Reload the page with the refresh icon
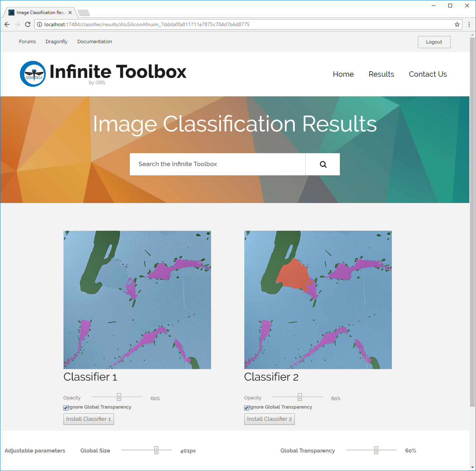Viewport: 476px width, 471px height. pyautogui.click(x=28, y=24)
